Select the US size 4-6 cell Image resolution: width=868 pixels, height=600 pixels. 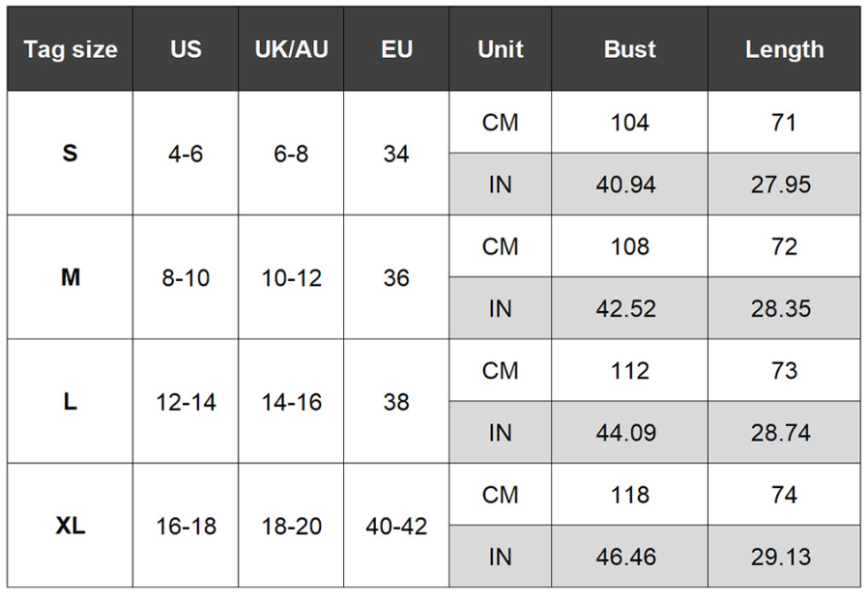(186, 154)
